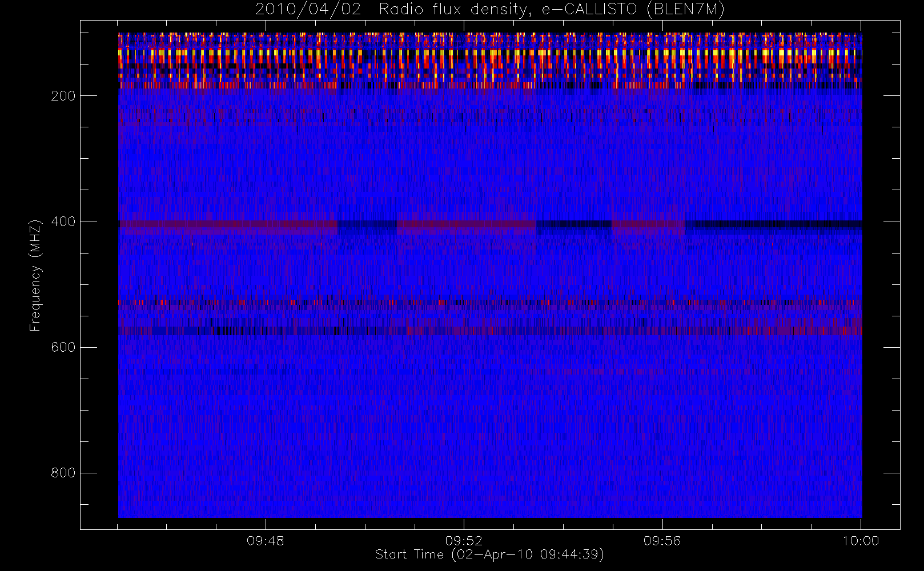The image size is (924, 571).
Task: Click the 800 frequency tick label
Action: (63, 473)
